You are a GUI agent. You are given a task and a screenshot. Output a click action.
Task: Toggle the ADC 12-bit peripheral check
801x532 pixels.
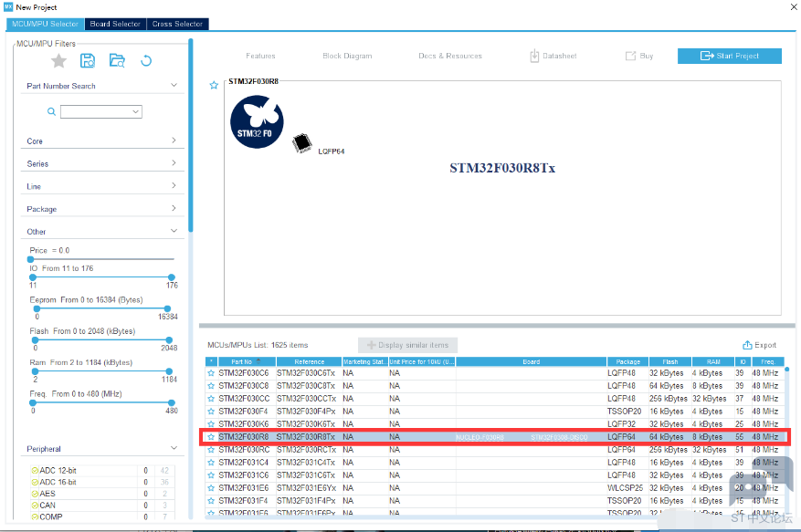[x=35, y=470]
